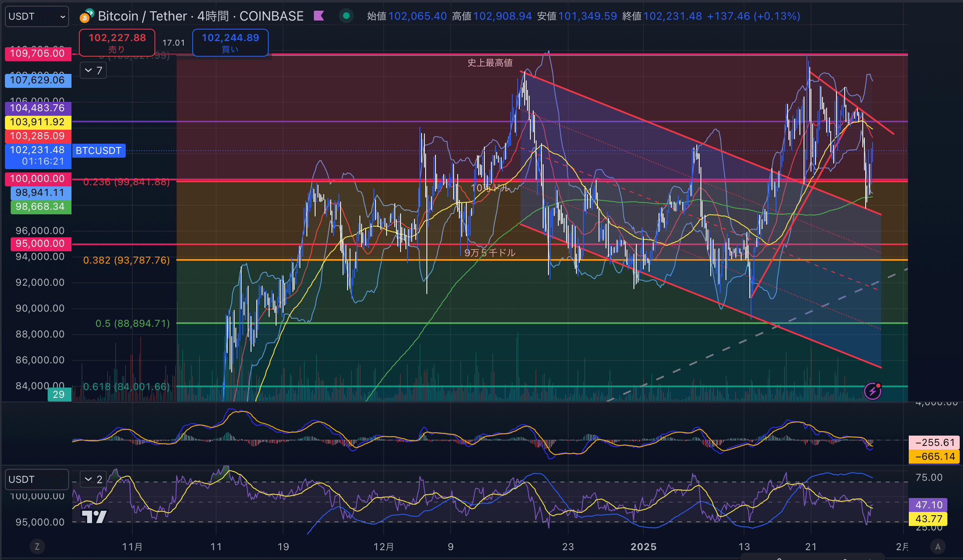Viewport: 963px width, 560px height.
Task: Expand the collapsed 7 indicators legend
Action: coord(93,71)
